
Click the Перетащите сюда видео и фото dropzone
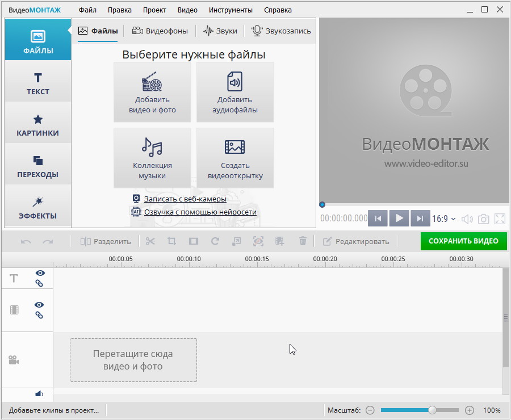click(133, 360)
